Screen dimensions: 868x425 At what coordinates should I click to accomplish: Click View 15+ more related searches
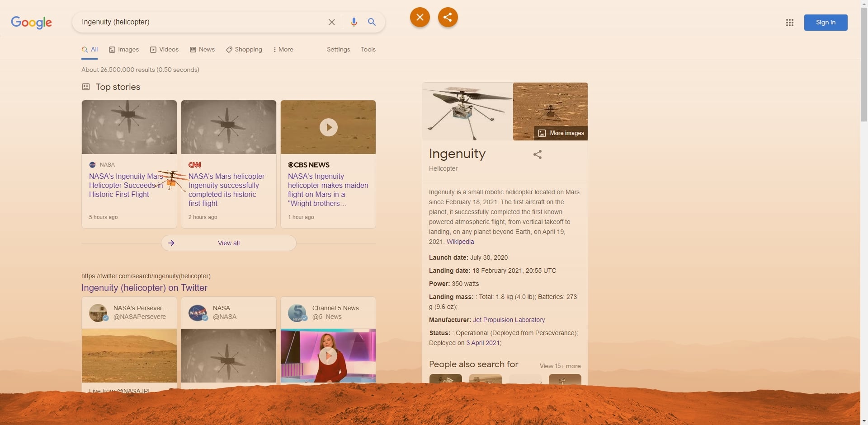coord(560,366)
